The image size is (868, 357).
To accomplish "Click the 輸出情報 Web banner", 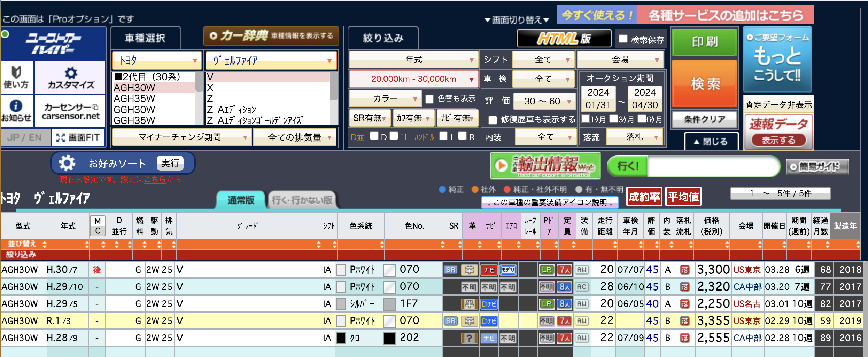I will (x=545, y=166).
